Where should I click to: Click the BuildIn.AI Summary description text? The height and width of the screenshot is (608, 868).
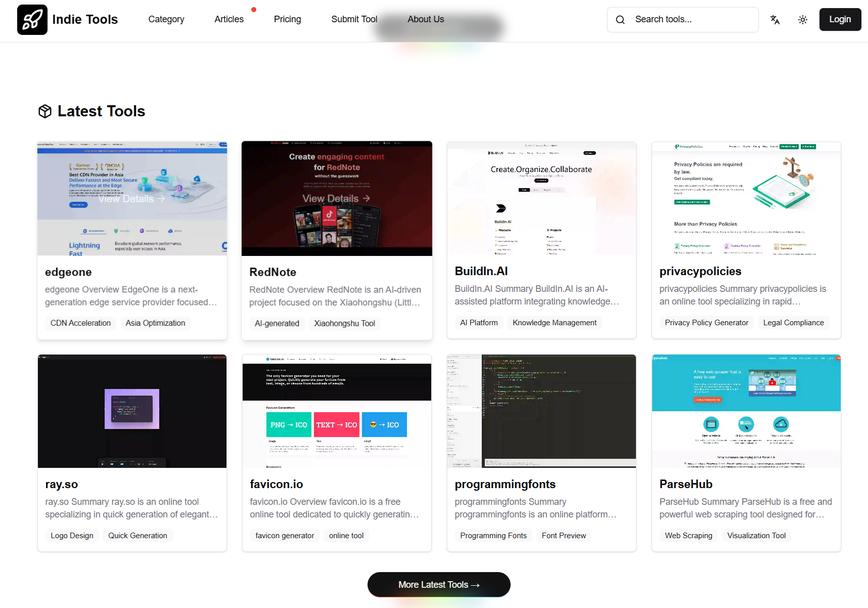click(x=537, y=295)
